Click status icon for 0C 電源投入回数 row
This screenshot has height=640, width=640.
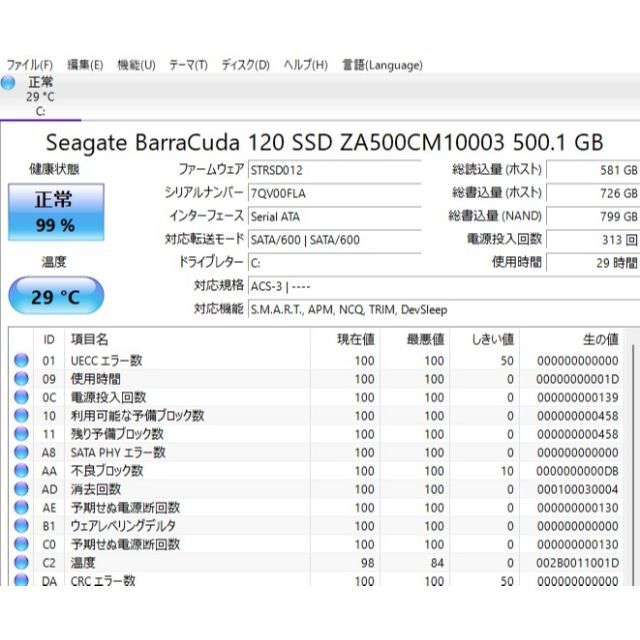[x=21, y=397]
